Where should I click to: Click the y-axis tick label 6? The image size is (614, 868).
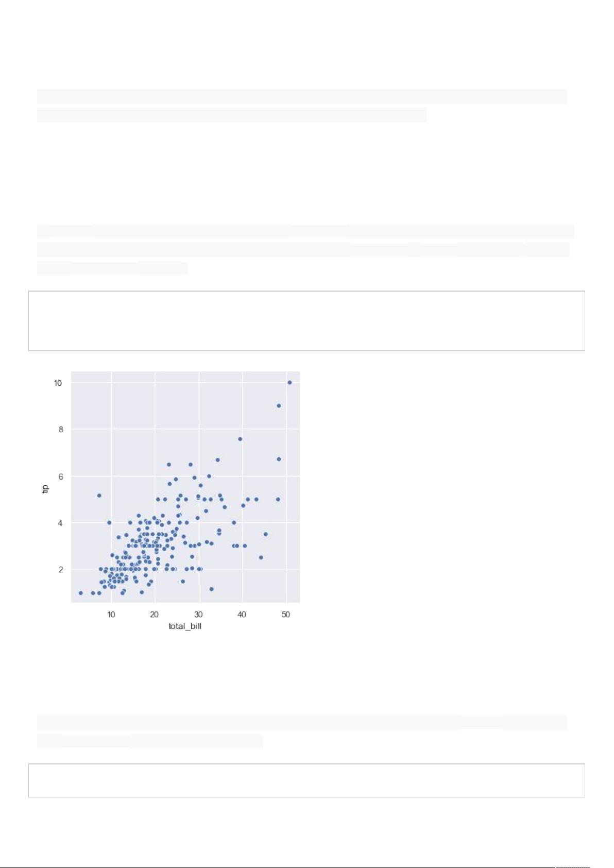pos(60,477)
